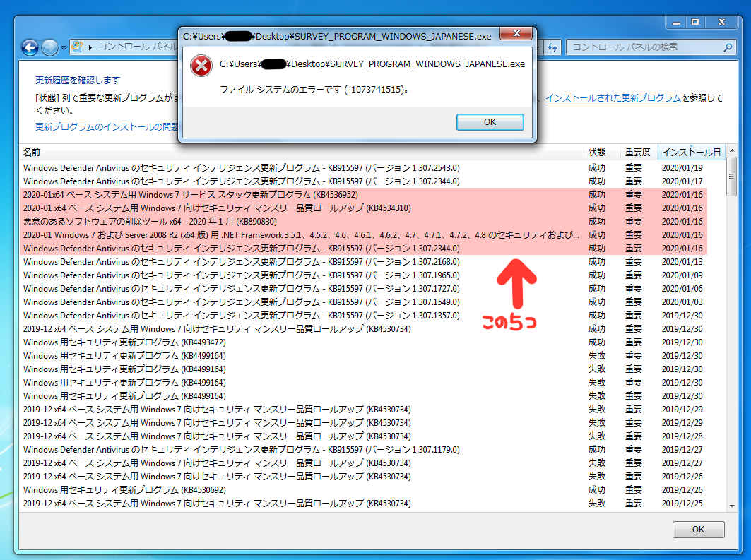Click the Forward navigation arrow button
751x560 pixels.
click(x=50, y=47)
